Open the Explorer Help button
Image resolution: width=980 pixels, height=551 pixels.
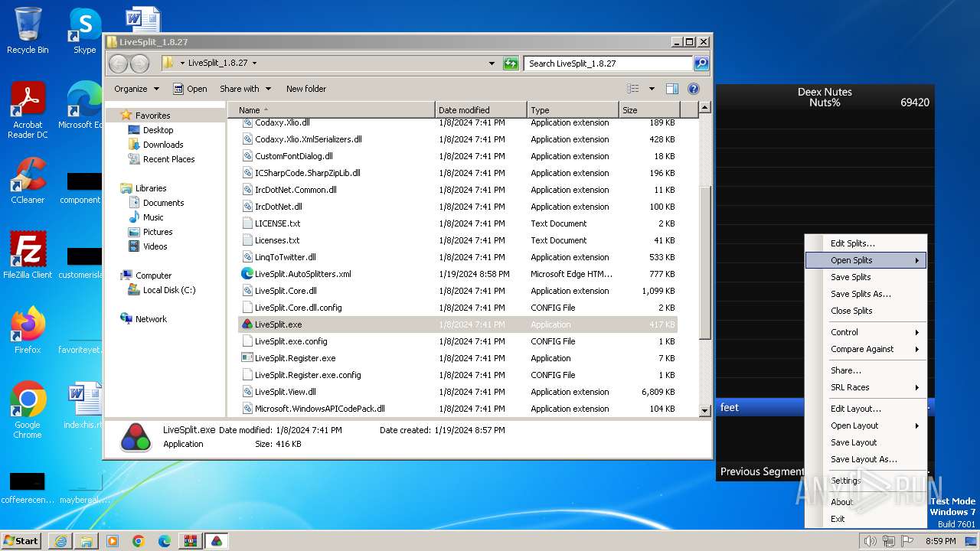click(x=694, y=89)
